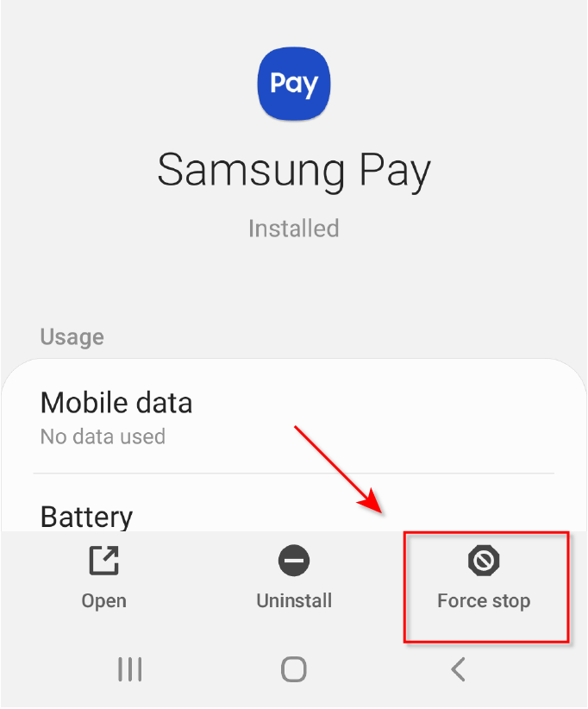Tap the Open launch icon
This screenshot has height=709, width=588.
pos(104,561)
